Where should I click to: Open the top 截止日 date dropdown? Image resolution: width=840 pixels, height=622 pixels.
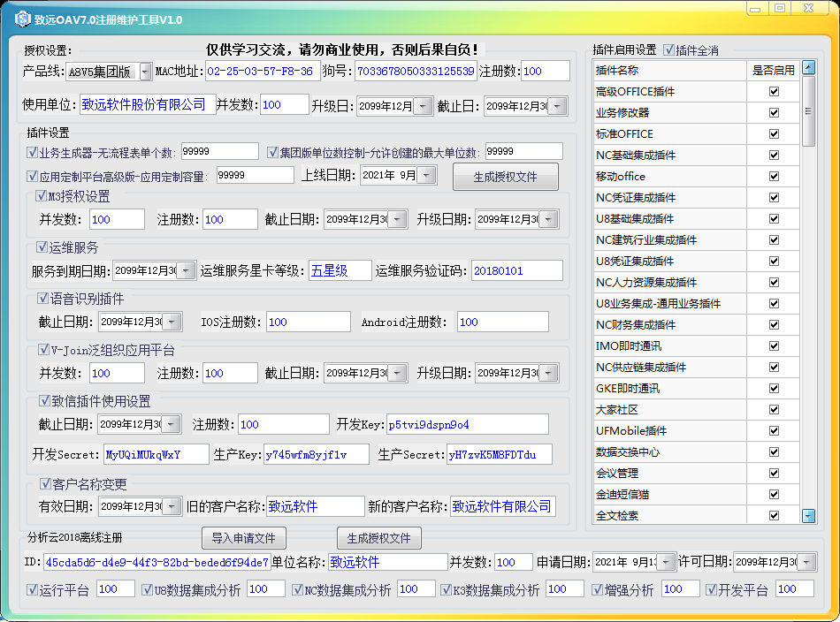(x=558, y=106)
